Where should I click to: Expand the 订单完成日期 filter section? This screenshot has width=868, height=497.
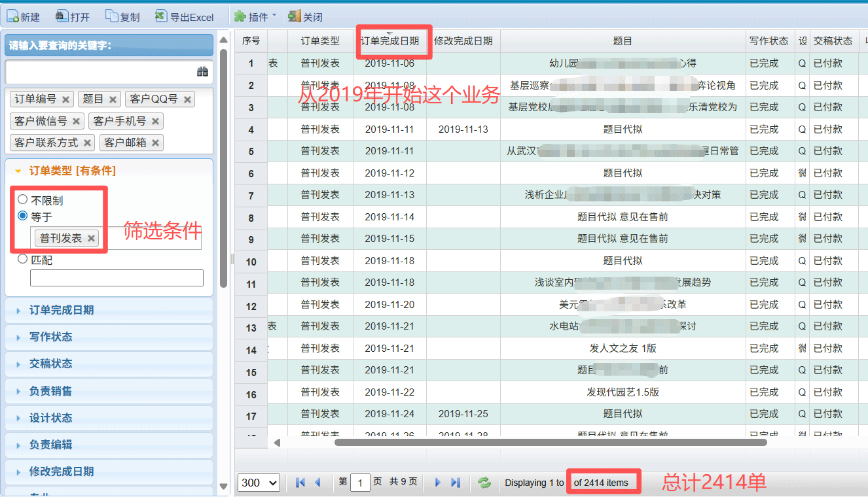click(62, 310)
